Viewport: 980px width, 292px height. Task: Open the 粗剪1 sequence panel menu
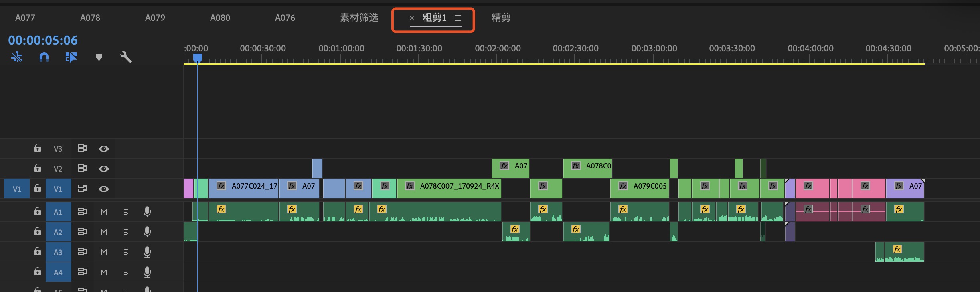[x=458, y=18]
